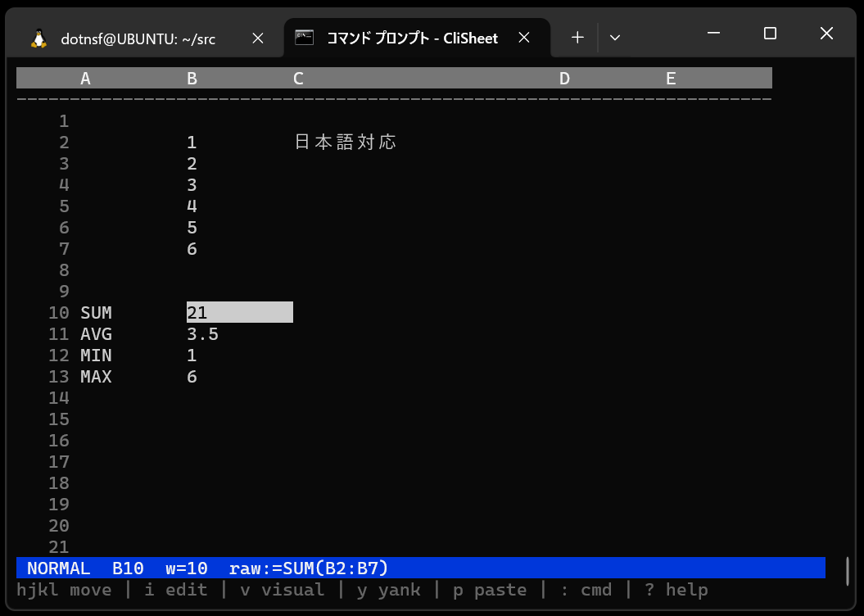Open a new terminal tab with the plus icon
The height and width of the screenshot is (616, 864).
577,37
